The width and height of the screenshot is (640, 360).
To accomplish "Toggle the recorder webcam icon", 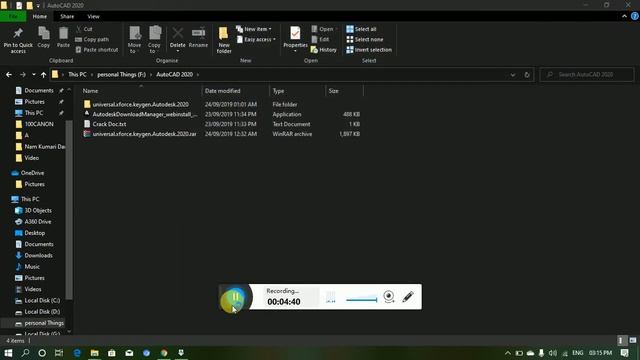I will coord(389,296).
